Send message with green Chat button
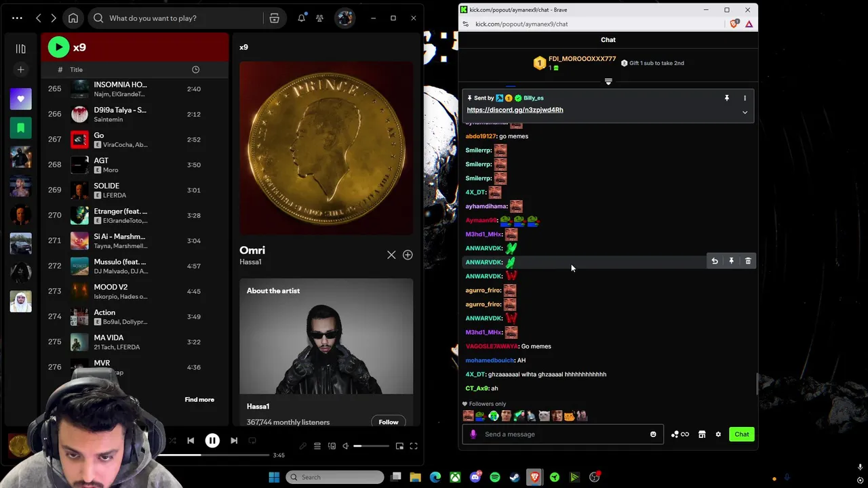868x488 pixels. (742, 434)
